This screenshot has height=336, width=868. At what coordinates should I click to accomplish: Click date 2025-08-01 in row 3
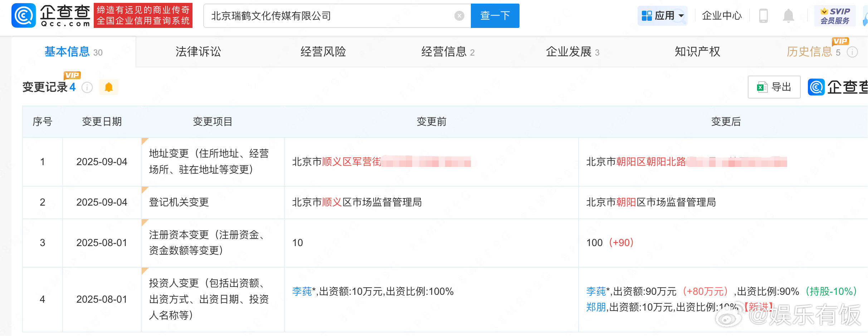coord(102,243)
